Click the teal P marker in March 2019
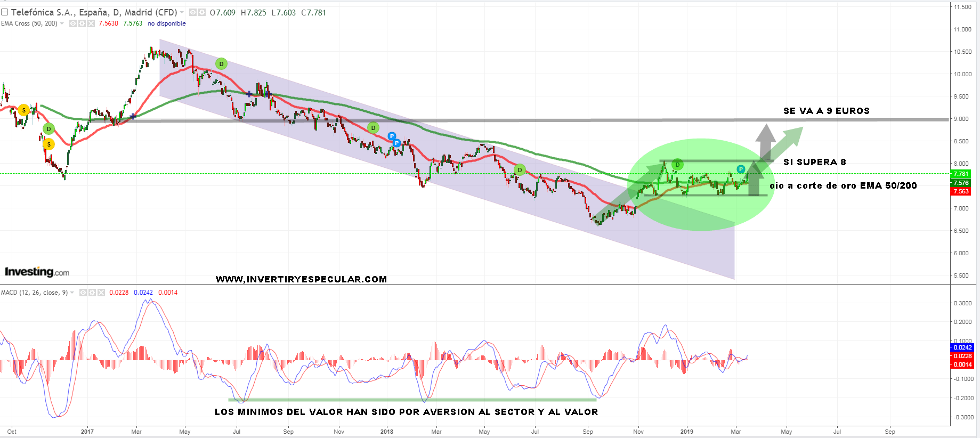 741,169
